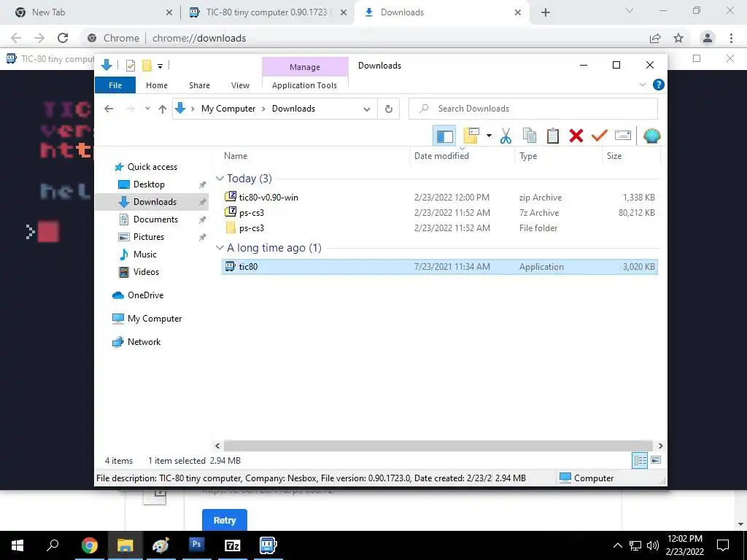The height and width of the screenshot is (560, 747).
Task: Select the tic80-v0.90-win zip file
Action: pos(439,197)
